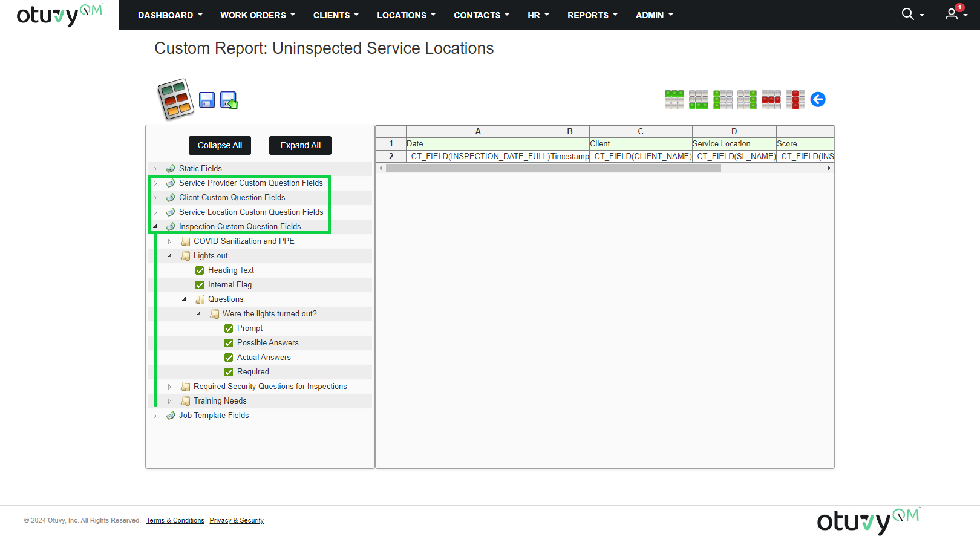980x536 pixels.
Task: Select the cell containing 'Service Location'
Action: point(734,144)
